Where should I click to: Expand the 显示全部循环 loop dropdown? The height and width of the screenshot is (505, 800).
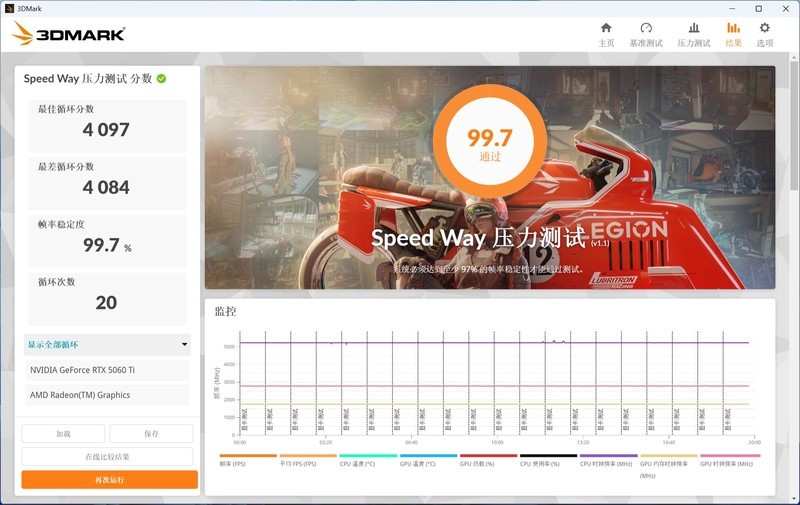click(107, 344)
